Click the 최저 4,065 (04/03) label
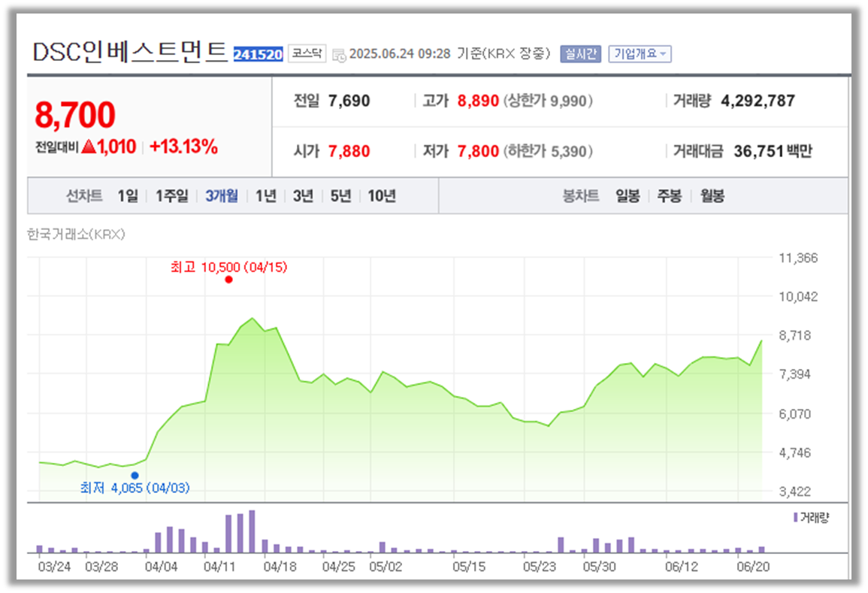The image size is (868, 593). coord(135,489)
